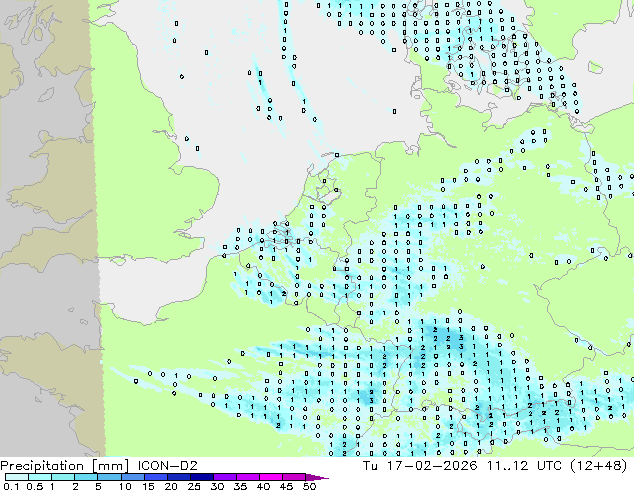Click the '30' legend value label
This screenshot has height=490, width=634.
pyautogui.click(x=217, y=486)
